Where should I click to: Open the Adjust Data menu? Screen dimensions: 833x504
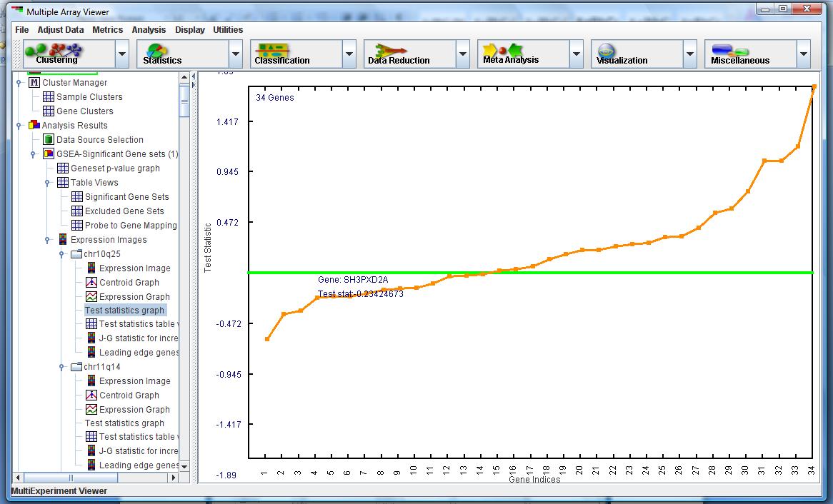coord(61,30)
